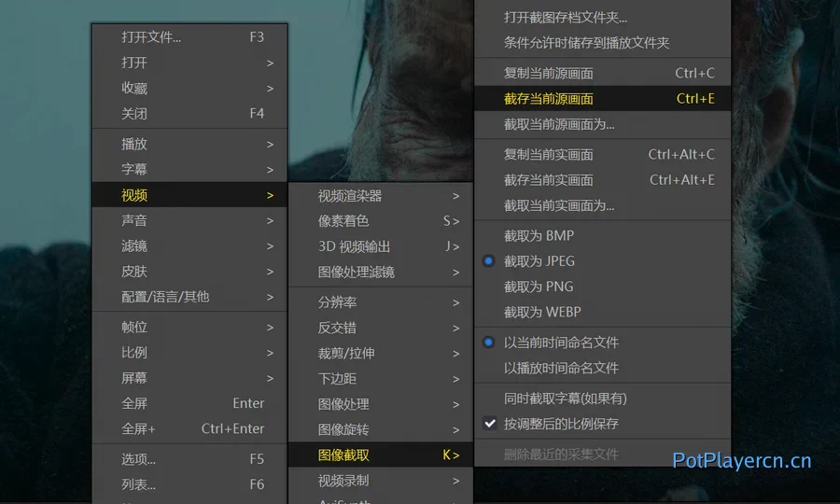Open the 反交错 submenu
Image resolution: width=840 pixels, height=504 pixels.
tap(381, 328)
